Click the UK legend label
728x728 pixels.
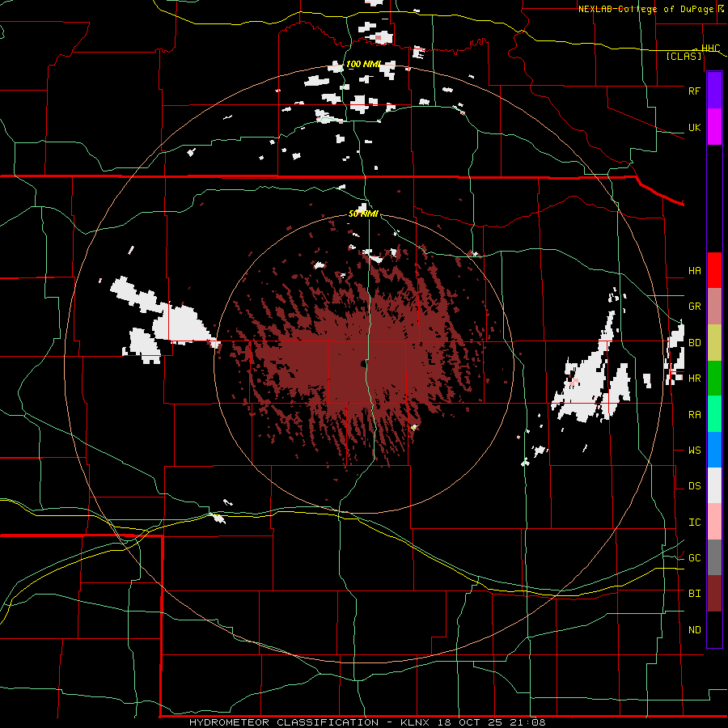coord(695,128)
